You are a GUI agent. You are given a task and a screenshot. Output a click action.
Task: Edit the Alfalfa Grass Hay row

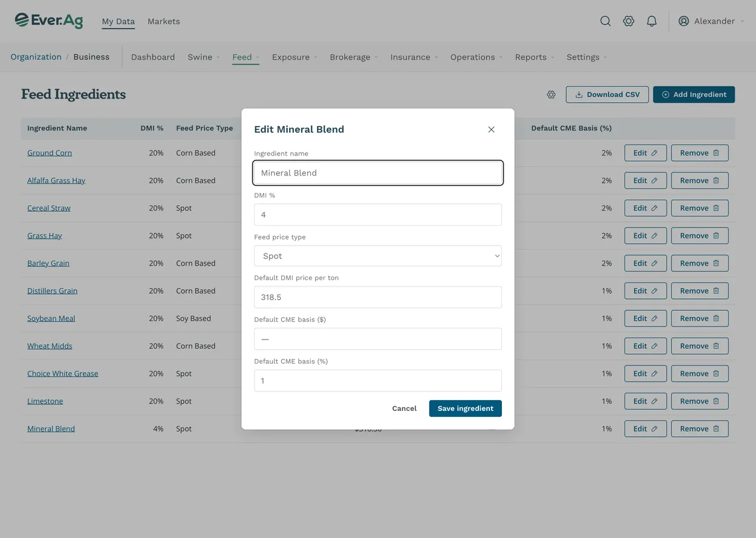(x=645, y=180)
